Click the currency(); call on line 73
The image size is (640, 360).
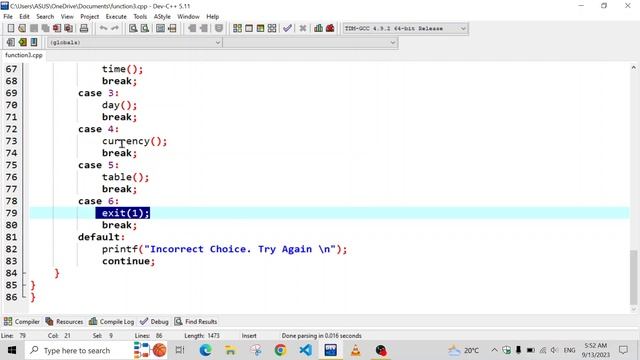pos(134,141)
